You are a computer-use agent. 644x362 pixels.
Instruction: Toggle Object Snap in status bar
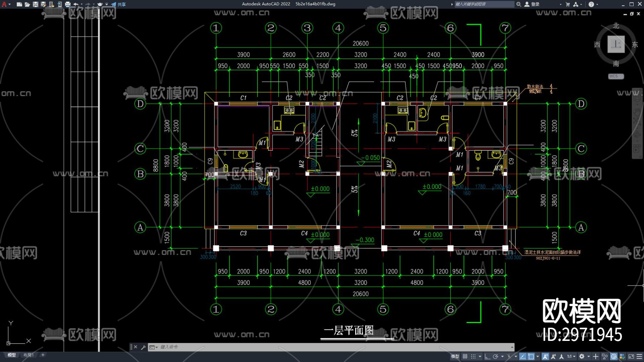pyautogui.click(x=531, y=356)
